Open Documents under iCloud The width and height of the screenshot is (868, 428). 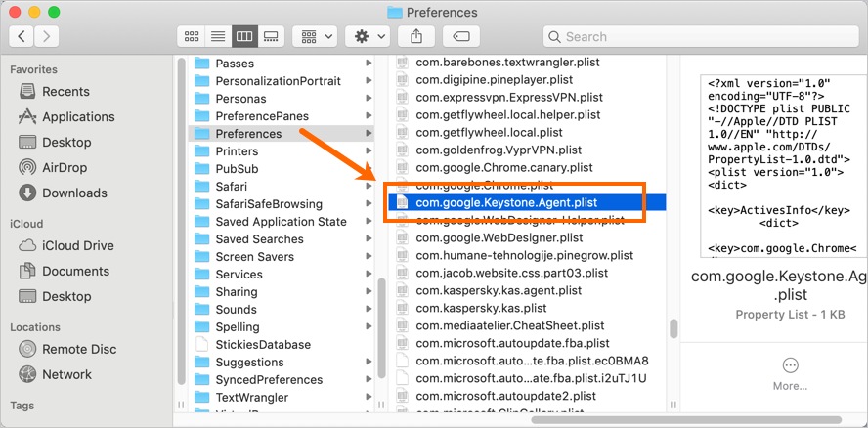[x=64, y=271]
